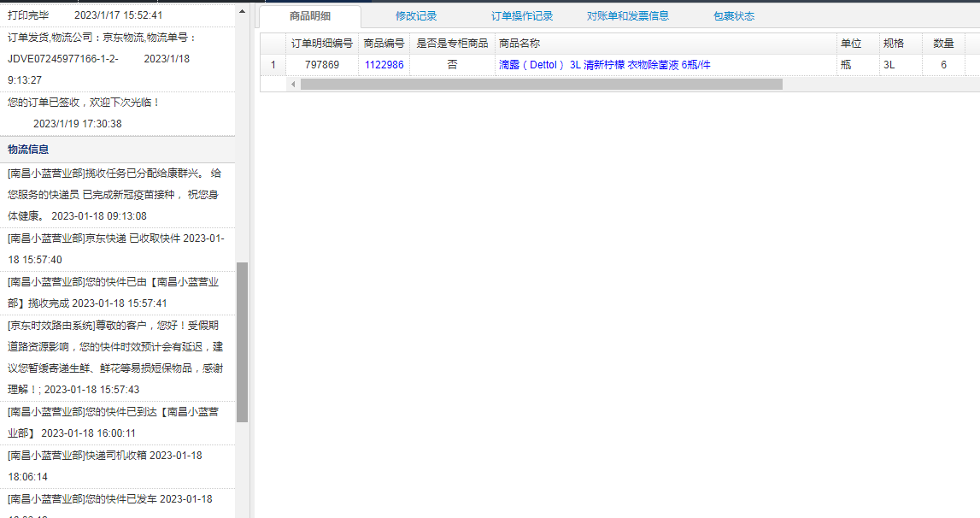This screenshot has height=518, width=980.
Task: Click the 您的快件已发车 logistics entry
Action: [x=118, y=503]
